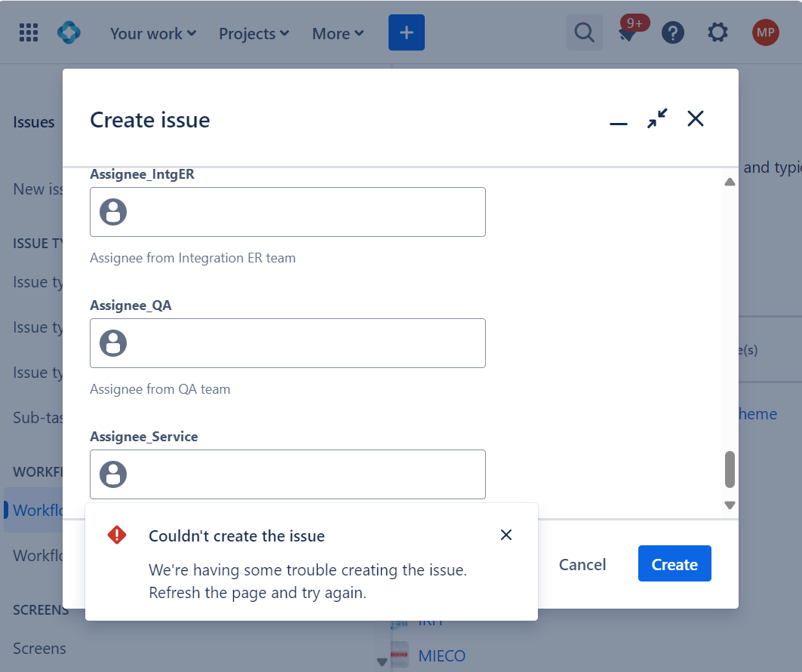
Task: Click the Issues heading in the sidebar
Action: (34, 122)
